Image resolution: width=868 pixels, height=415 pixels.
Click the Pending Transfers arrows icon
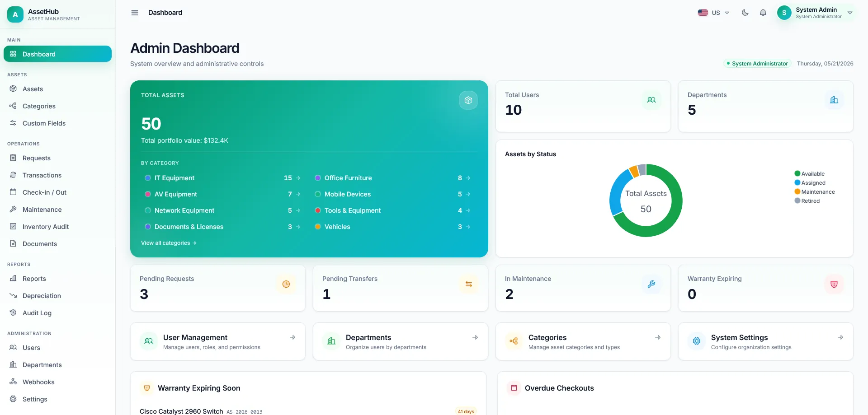point(469,284)
